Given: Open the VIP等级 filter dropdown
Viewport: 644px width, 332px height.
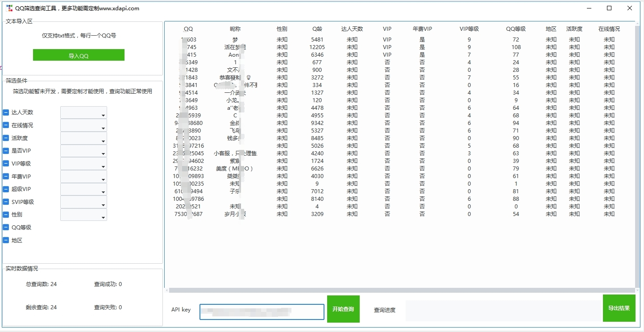Looking at the screenshot, I should click(83, 164).
